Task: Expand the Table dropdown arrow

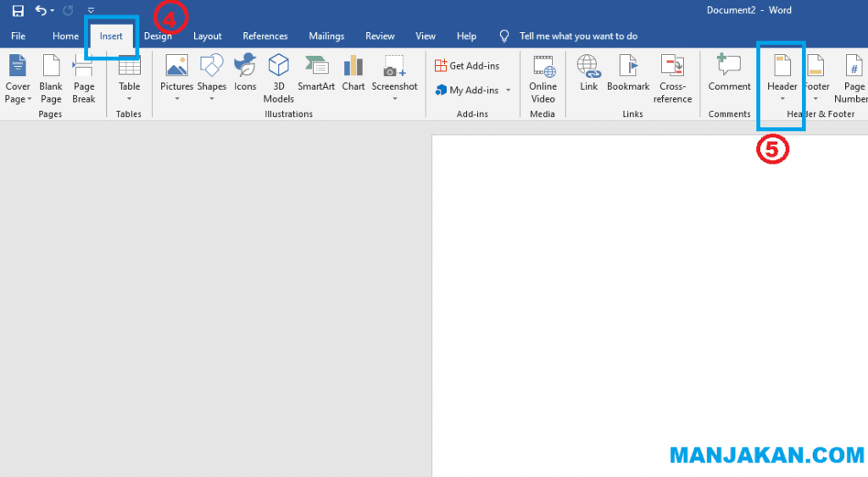Action: [130, 99]
